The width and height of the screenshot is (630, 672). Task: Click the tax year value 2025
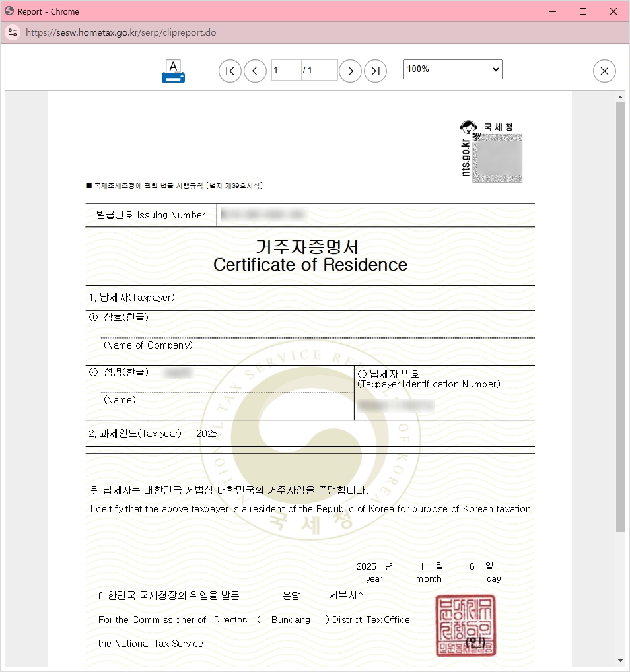tap(207, 434)
